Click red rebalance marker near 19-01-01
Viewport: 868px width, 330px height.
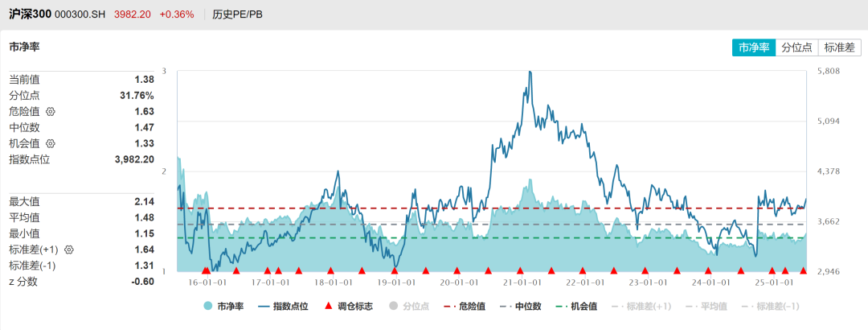(395, 270)
